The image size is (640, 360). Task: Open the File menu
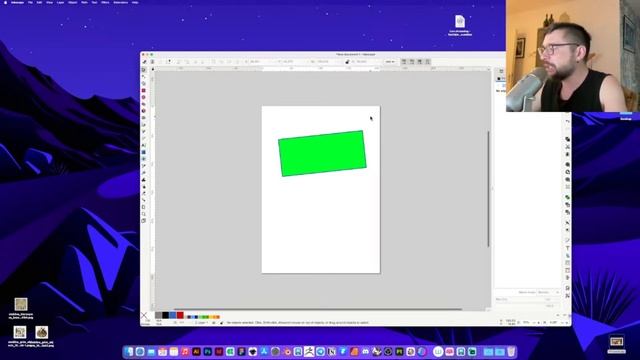pyautogui.click(x=30, y=2)
